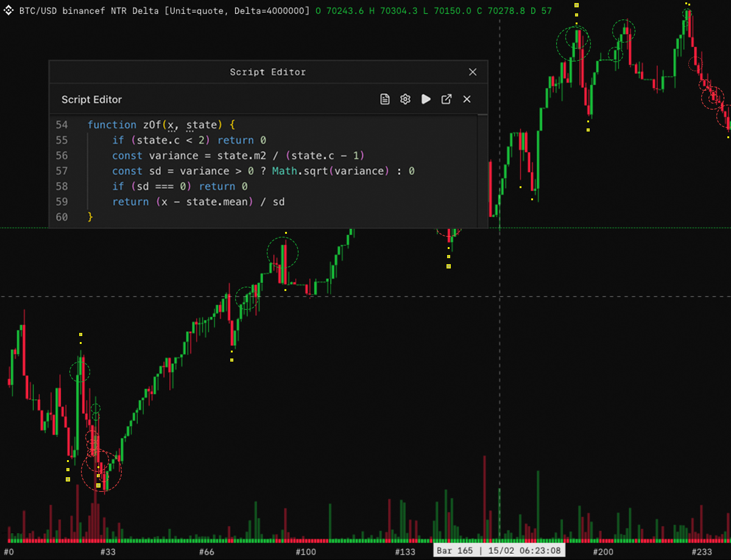Click the Script Editor dialog title bar

point(268,72)
